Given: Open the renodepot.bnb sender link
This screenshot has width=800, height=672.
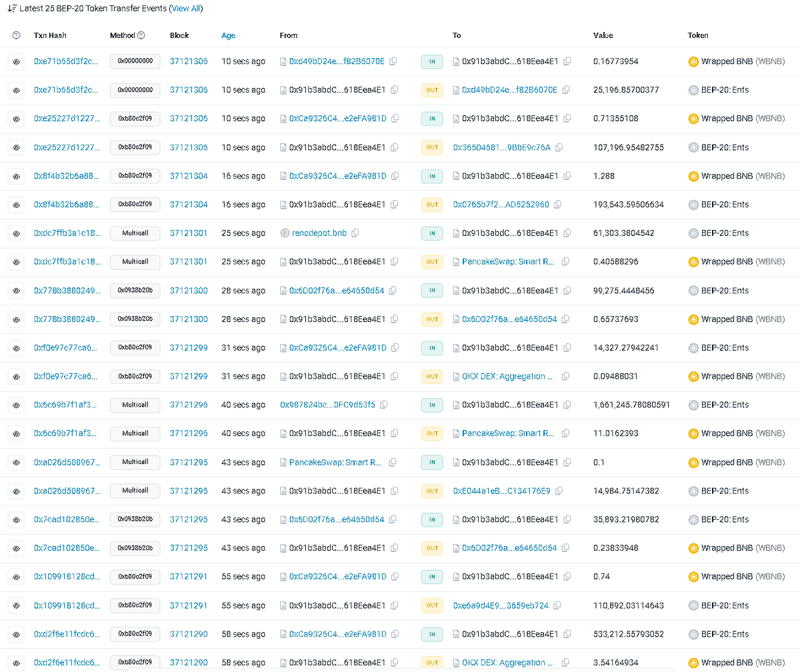Looking at the screenshot, I should tap(319, 233).
